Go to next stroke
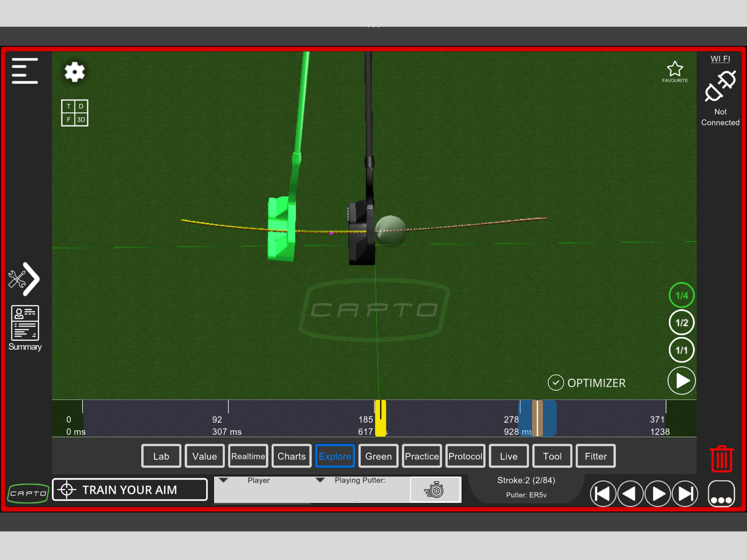Image resolution: width=747 pixels, height=560 pixels. coord(658,494)
